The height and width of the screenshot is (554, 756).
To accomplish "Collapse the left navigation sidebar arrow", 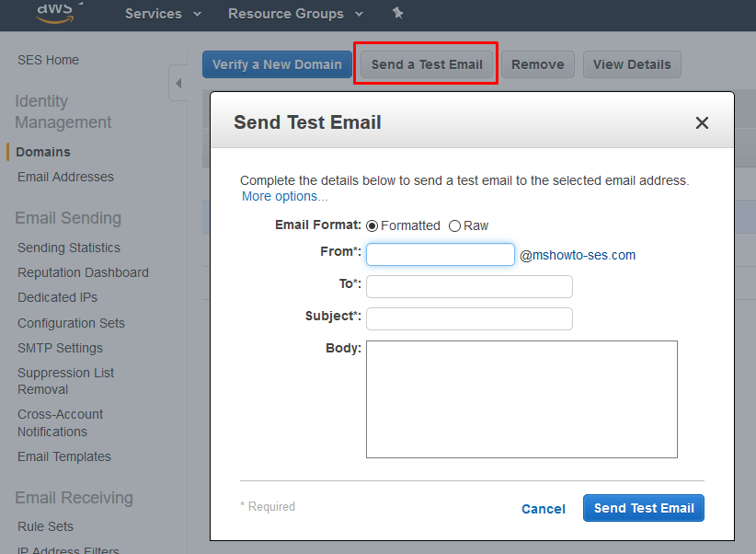I will (x=178, y=84).
